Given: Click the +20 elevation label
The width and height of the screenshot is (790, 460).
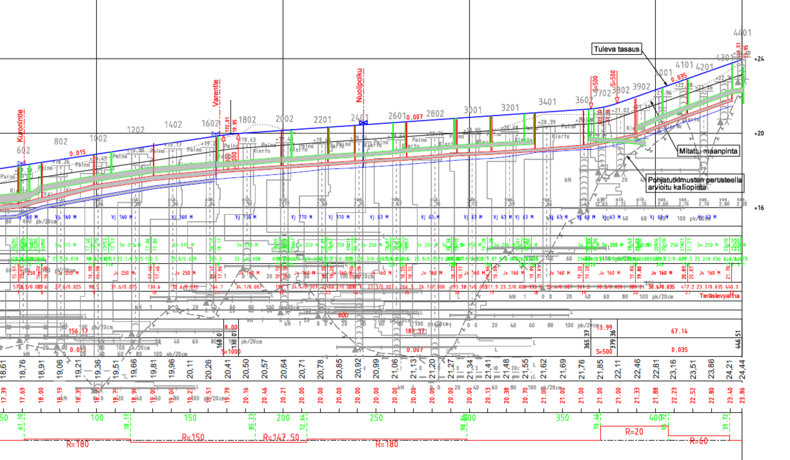Looking at the screenshot, I should click(x=760, y=133).
